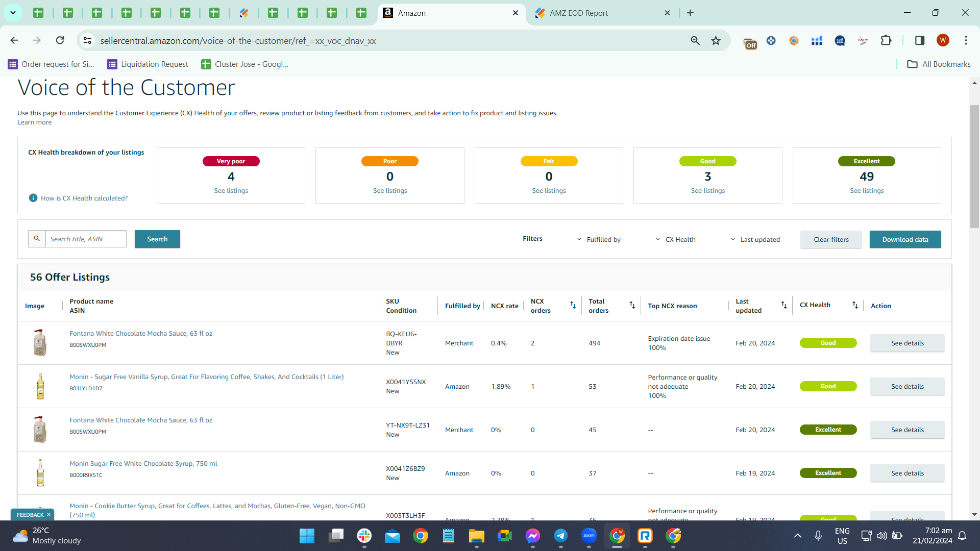The height and width of the screenshot is (551, 980).
Task: Open Messenger from the taskbar
Action: coord(532,536)
